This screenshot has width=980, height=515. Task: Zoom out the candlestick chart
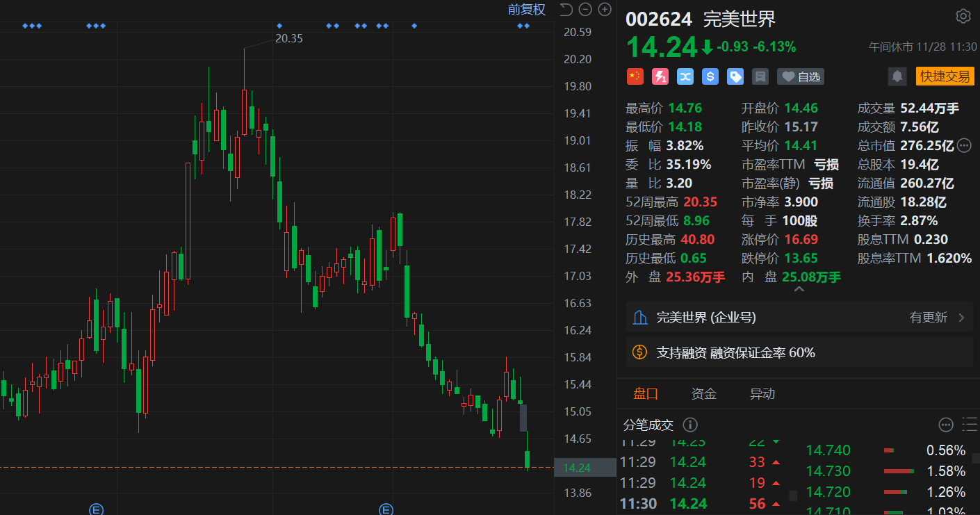tap(585, 9)
